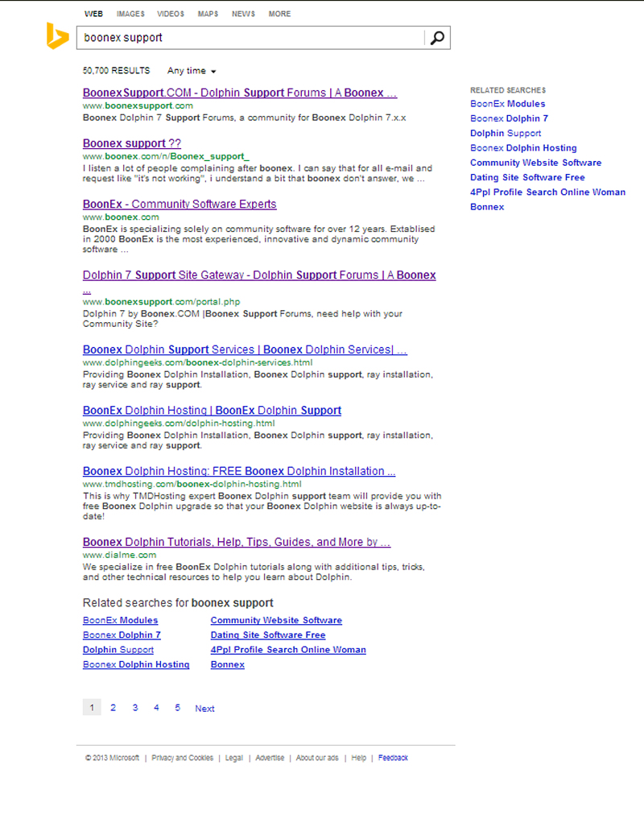Viewport: 644px width, 823px height.
Task: Switch to the IMAGES tab
Action: 130,14
